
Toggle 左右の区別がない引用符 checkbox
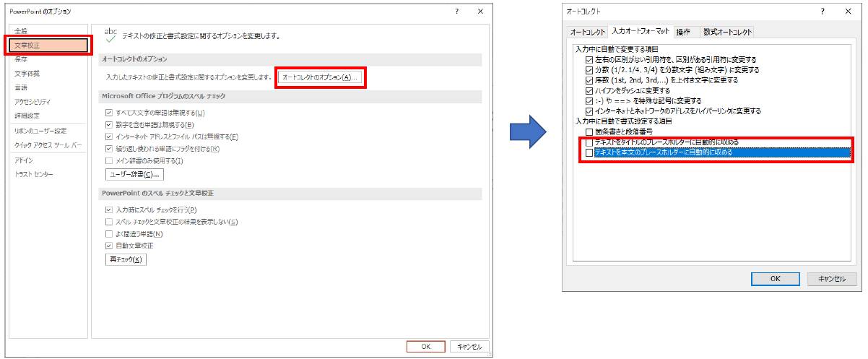590,60
